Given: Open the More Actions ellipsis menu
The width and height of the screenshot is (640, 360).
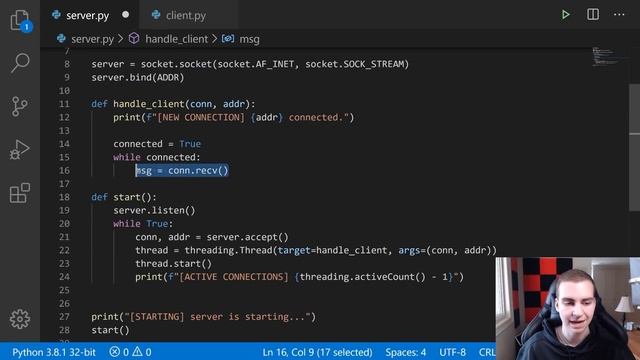Looking at the screenshot, I should 619,15.
